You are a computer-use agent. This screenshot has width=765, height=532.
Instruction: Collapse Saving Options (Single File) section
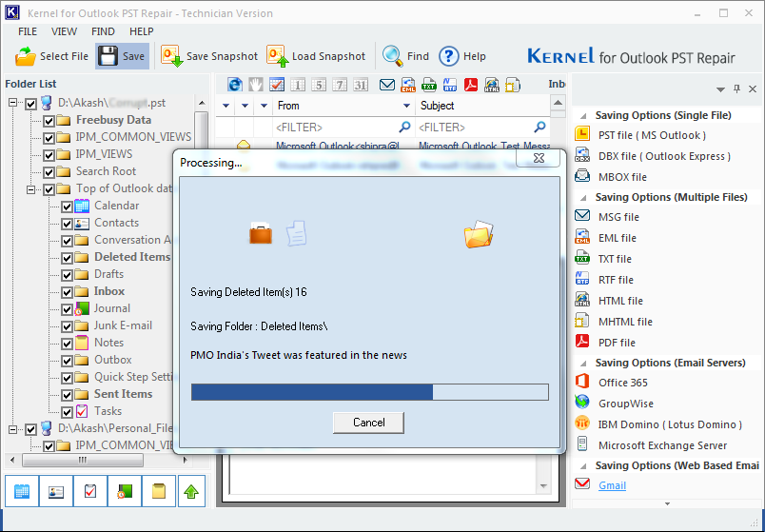pyautogui.click(x=583, y=116)
